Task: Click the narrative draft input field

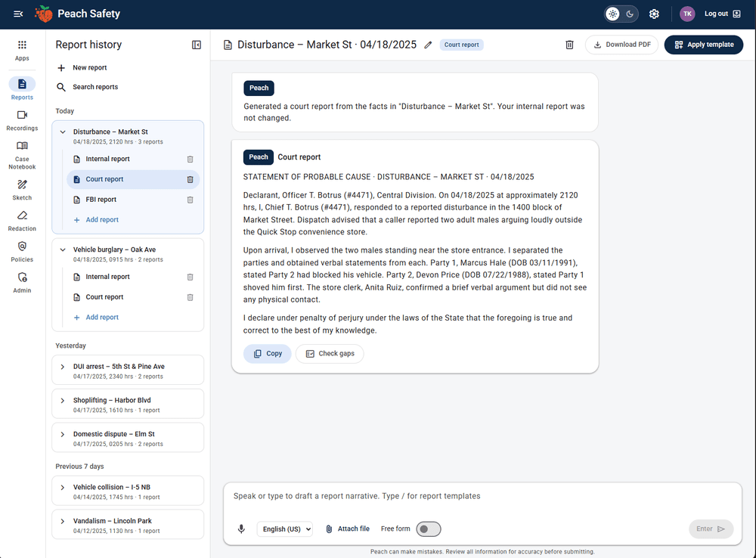Action: [482, 496]
